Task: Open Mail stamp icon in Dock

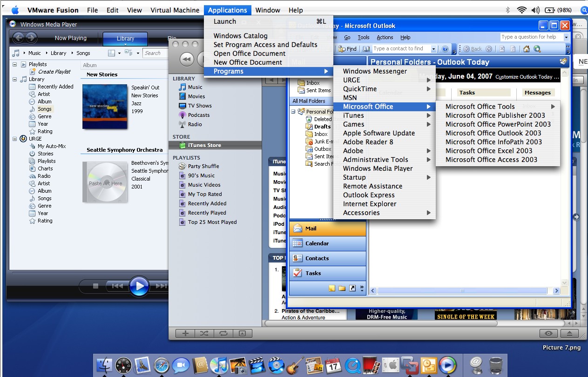Action: tap(142, 365)
